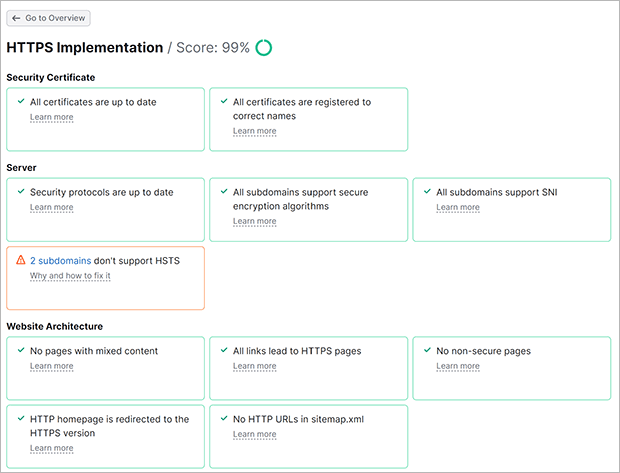
Task: Click checkmark beside 'All links lead to HTTPS pages'
Action: pos(224,350)
